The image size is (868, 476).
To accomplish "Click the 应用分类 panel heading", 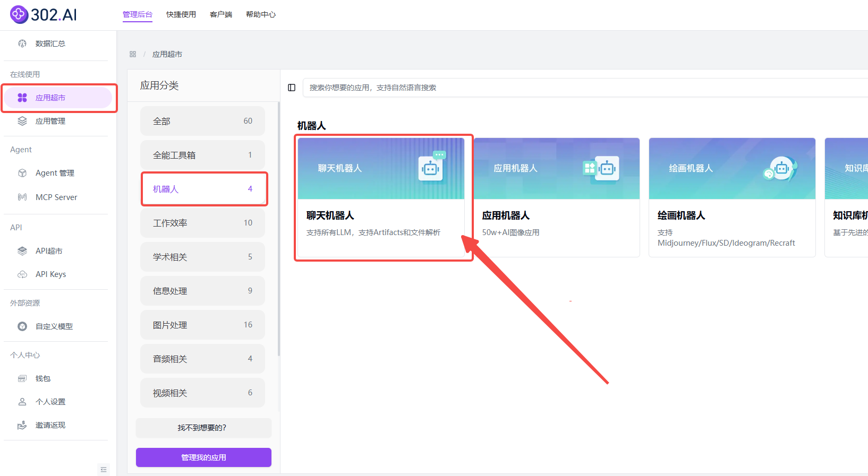I will tap(159, 85).
